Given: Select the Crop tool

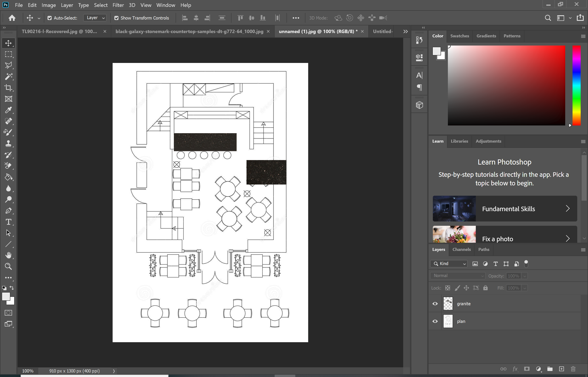Looking at the screenshot, I should (8, 88).
